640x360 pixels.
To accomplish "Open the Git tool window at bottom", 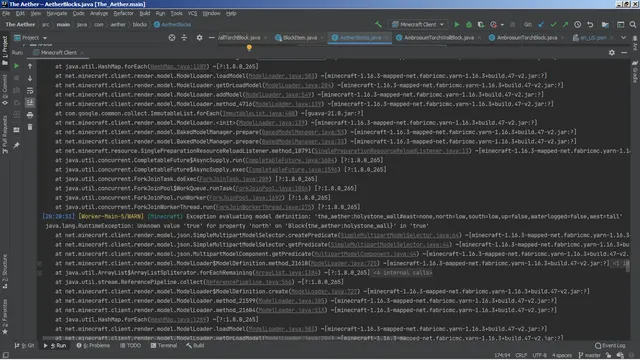I will tap(24, 346).
